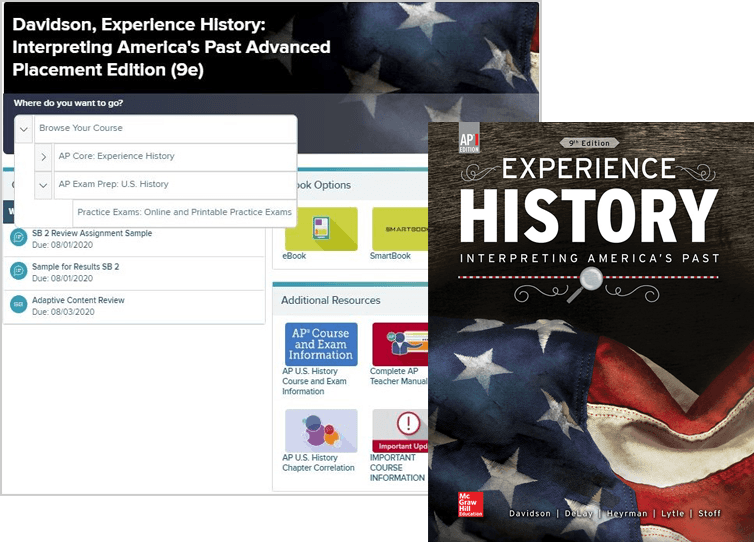754x542 pixels.
Task: Open Adaptive Content Review assignment
Action: [78, 300]
